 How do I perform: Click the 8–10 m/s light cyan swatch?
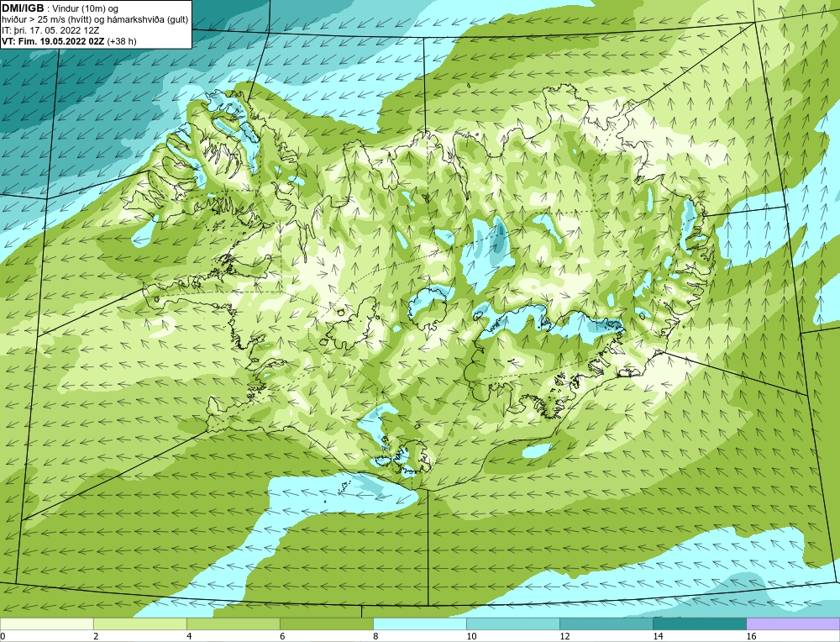[419, 624]
